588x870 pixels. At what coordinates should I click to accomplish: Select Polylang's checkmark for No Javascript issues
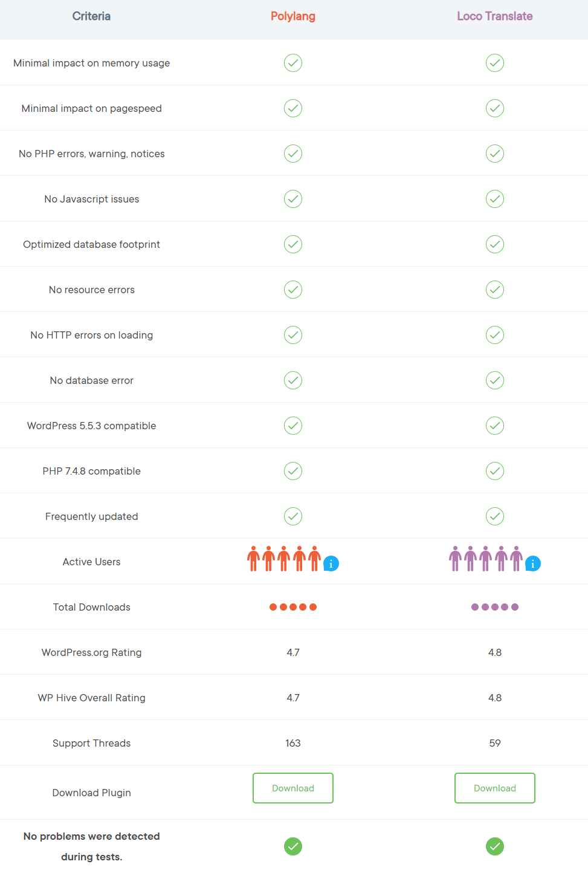[x=293, y=199]
